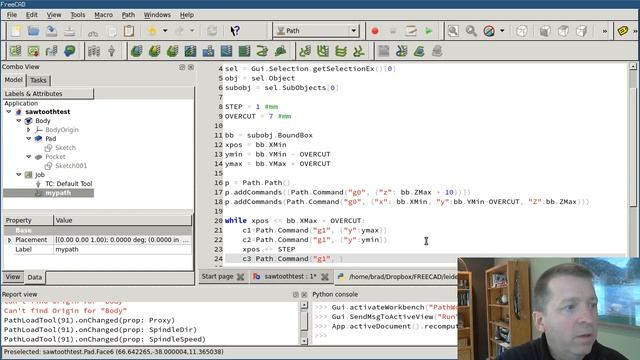Open the File menu
The height and width of the screenshot is (360, 640).
coord(12,15)
